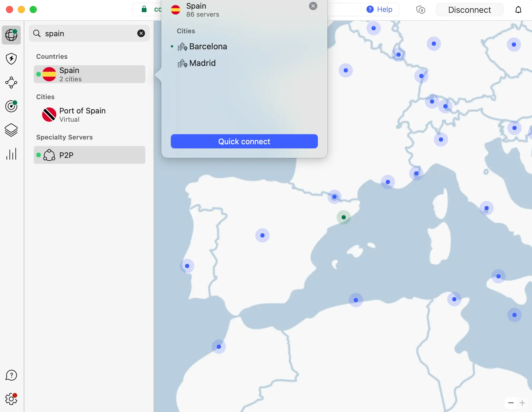Open Threat Protection shield icon
This screenshot has height=412, width=532.
pyautogui.click(x=11, y=59)
